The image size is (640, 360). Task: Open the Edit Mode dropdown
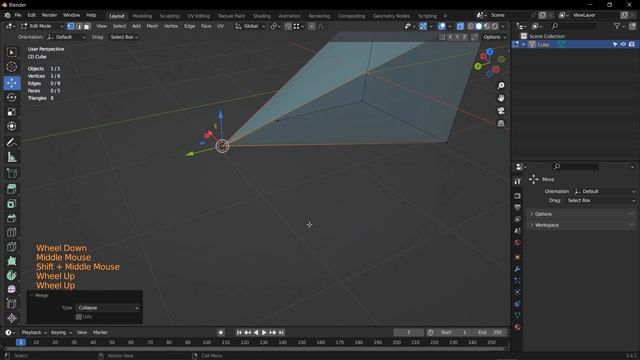[x=42, y=26]
